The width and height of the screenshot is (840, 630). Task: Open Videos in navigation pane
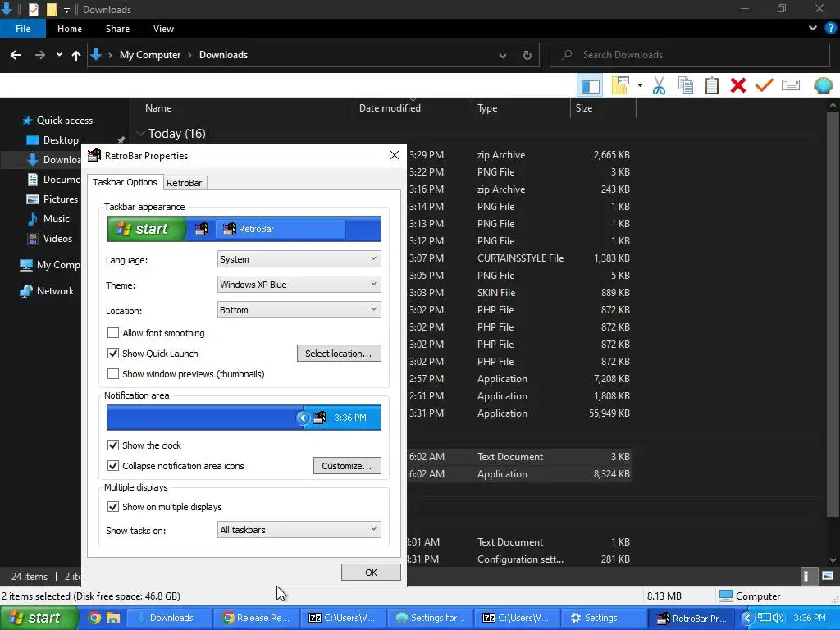pos(57,239)
